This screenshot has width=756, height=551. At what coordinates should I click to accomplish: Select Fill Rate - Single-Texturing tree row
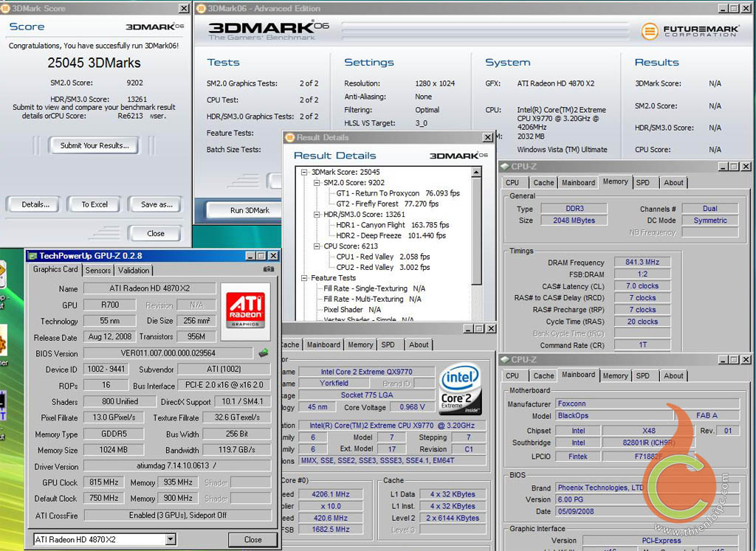pyautogui.click(x=374, y=288)
